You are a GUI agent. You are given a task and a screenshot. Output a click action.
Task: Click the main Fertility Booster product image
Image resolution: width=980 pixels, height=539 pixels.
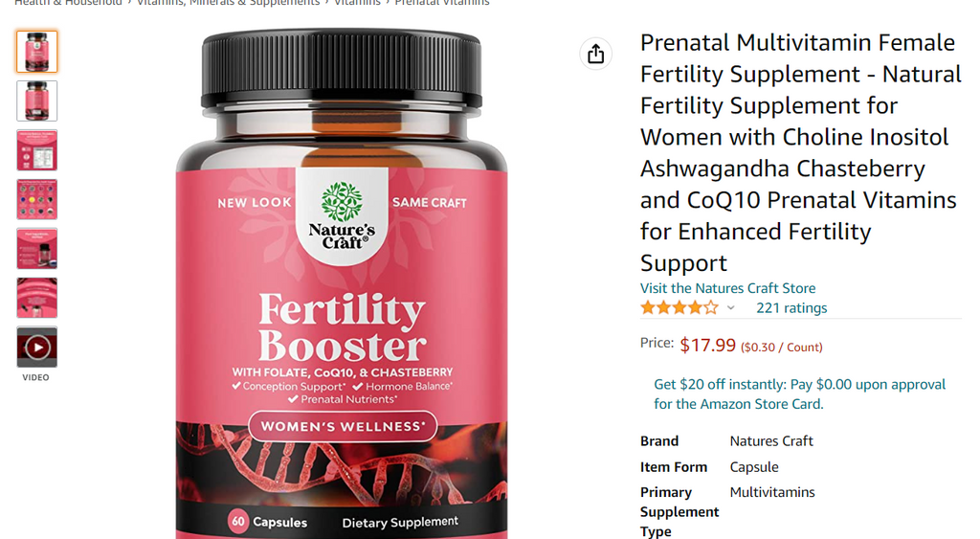click(342, 283)
